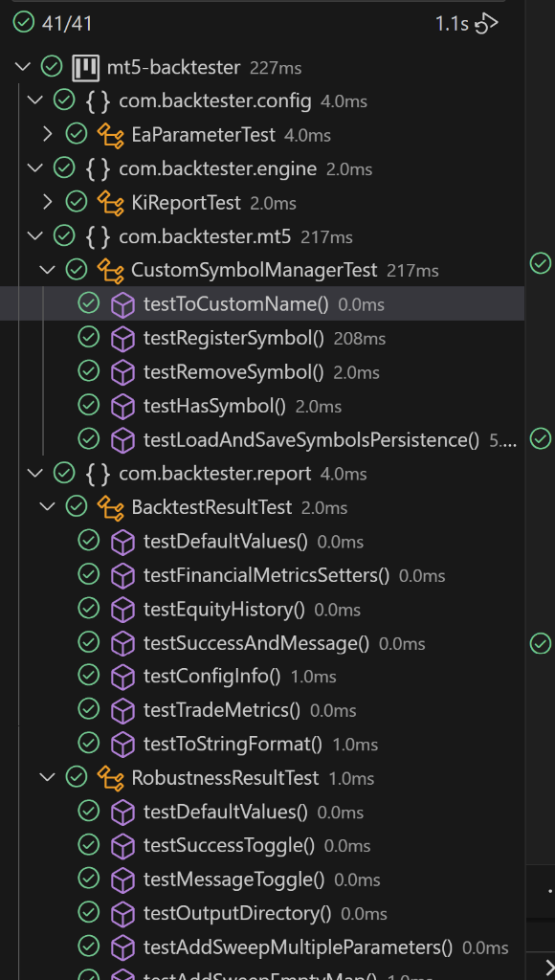Image resolution: width=555 pixels, height=980 pixels.
Task: Select the testSuccessAndMessage() label
Action: click(256, 643)
